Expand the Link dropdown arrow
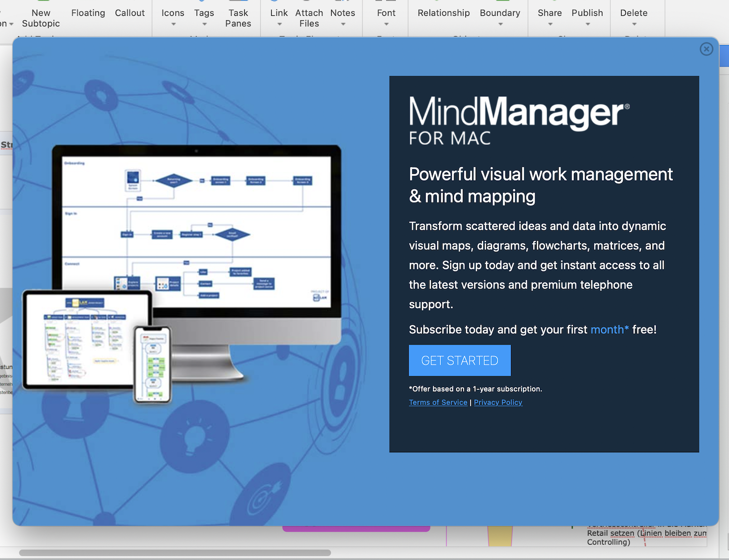729x560 pixels. click(x=279, y=24)
